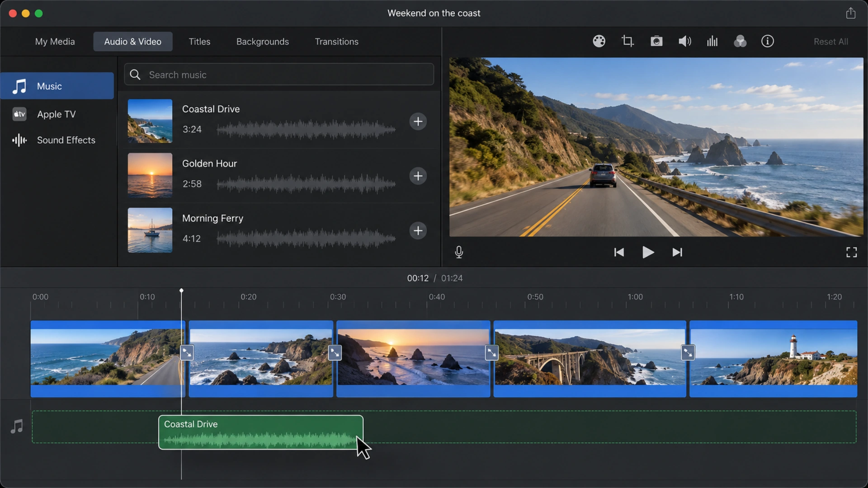The height and width of the screenshot is (488, 868).
Task: Click the Coastal Drive track waveform
Action: [306, 130]
